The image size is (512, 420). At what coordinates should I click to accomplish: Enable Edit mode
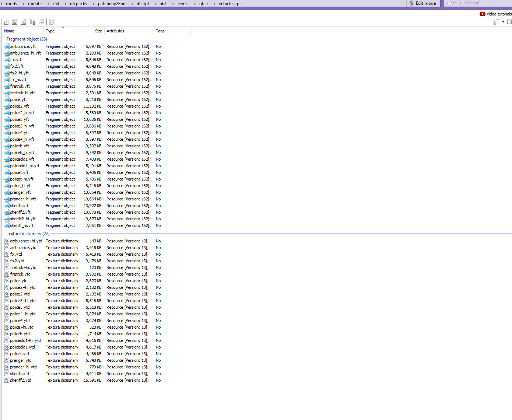coord(422,3)
